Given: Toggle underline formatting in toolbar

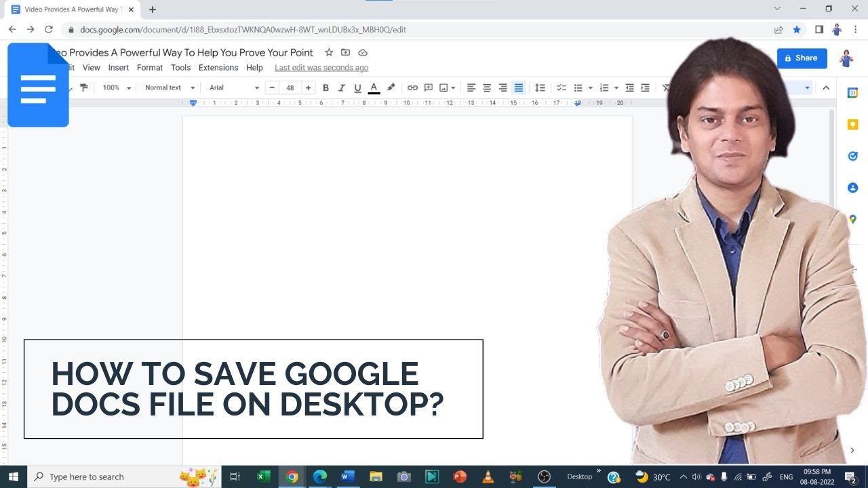Looking at the screenshot, I should point(357,87).
